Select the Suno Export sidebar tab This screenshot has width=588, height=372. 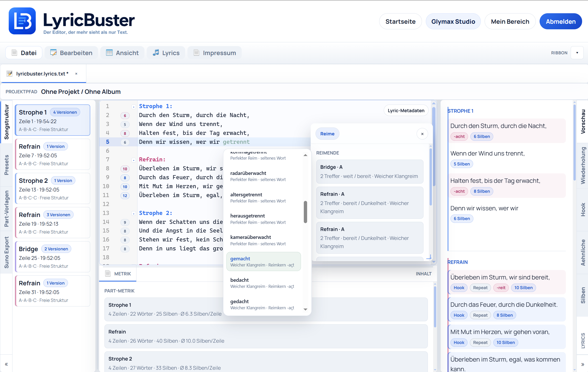[x=6, y=252]
